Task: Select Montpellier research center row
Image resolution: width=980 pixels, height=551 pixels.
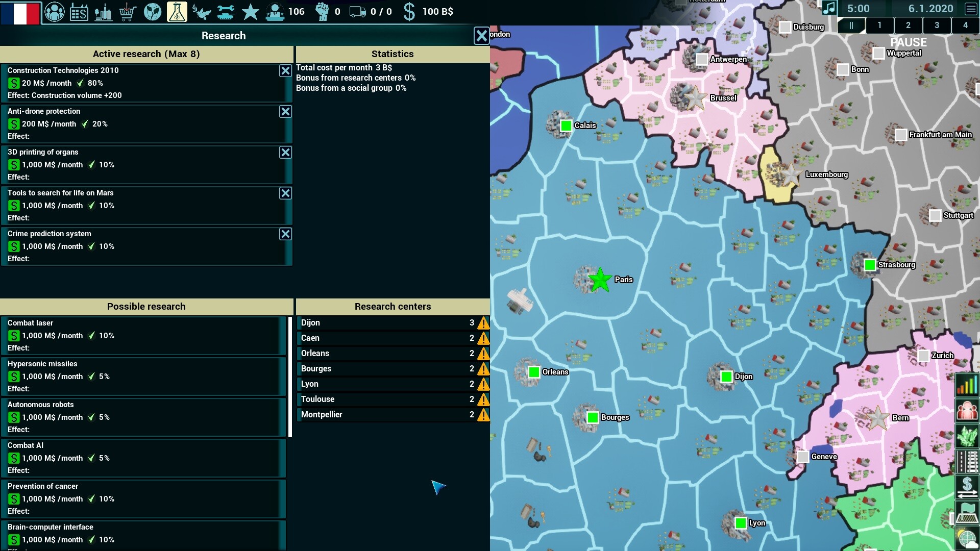Action: tap(393, 415)
